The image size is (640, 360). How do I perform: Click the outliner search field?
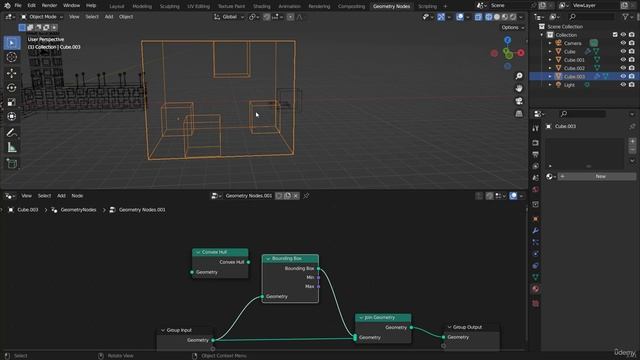click(x=592, y=17)
